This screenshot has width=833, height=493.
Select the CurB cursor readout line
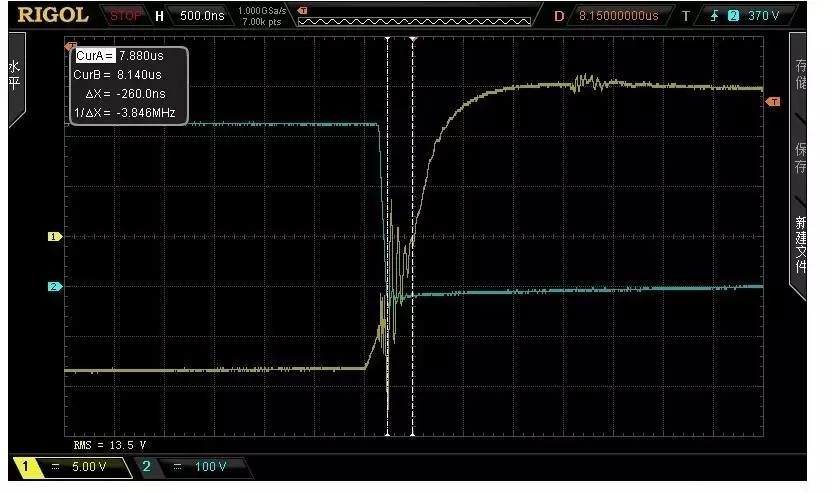click(119, 75)
